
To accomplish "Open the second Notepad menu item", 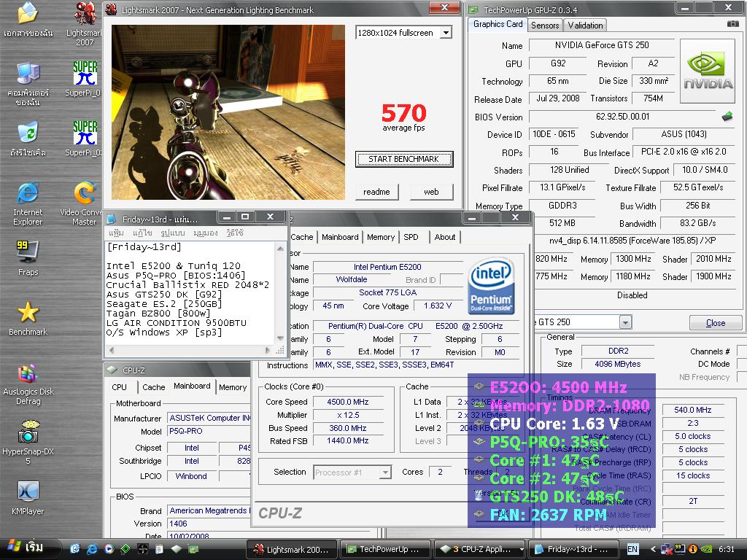I will pos(142,233).
